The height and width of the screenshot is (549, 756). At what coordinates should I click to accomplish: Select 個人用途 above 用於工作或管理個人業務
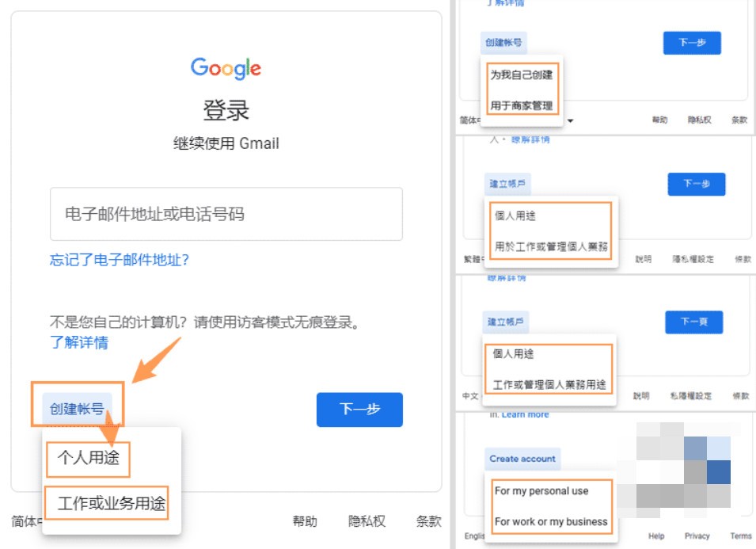[x=515, y=215]
